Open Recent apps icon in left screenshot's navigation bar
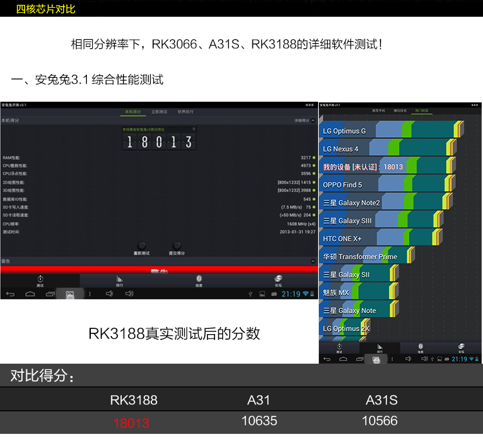Screen dimensions: 483x448 [50, 294]
